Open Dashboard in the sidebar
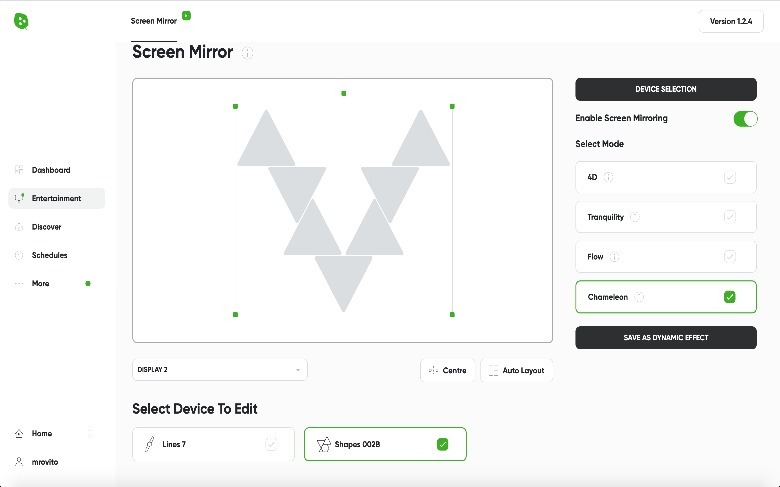The width and height of the screenshot is (780, 487). (x=57, y=170)
